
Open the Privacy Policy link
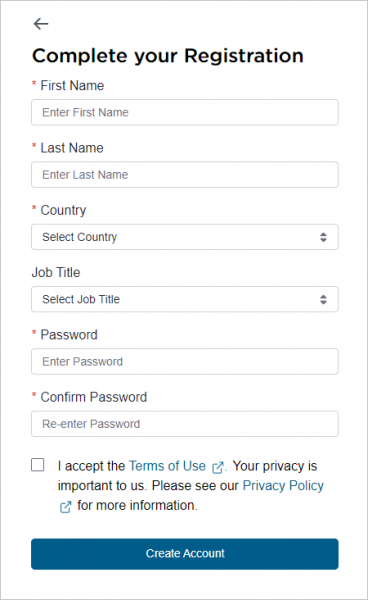pos(283,486)
